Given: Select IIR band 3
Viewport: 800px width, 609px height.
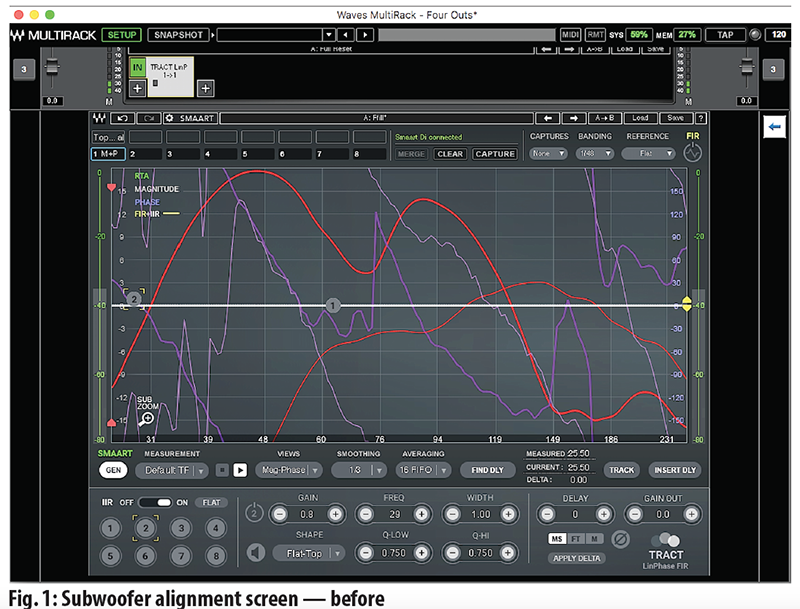Looking at the screenshot, I should [181, 528].
